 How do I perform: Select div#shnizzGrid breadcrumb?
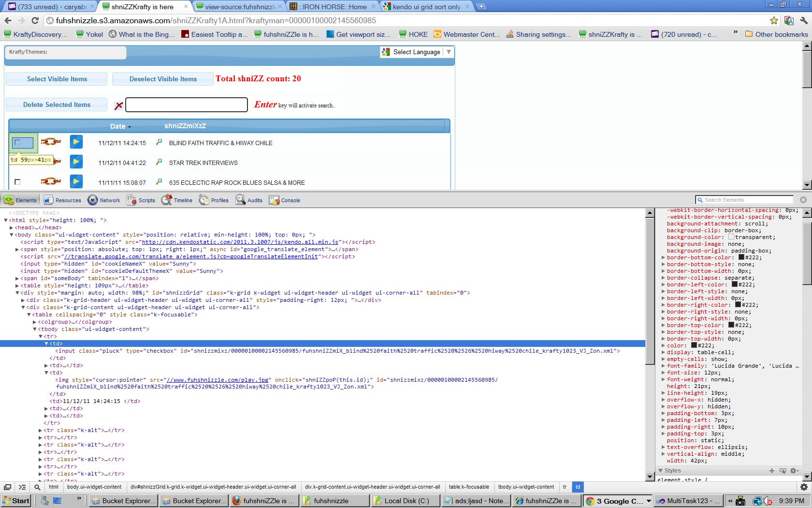pos(213,487)
